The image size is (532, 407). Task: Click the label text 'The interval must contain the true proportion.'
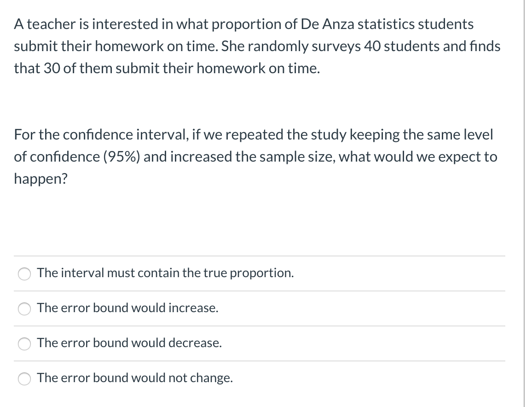(x=165, y=273)
